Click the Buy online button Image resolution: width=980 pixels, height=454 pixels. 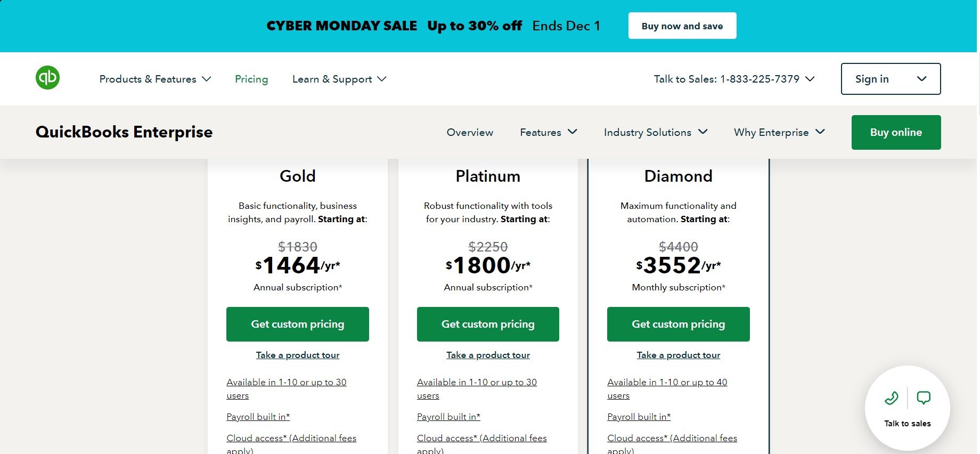coord(896,132)
